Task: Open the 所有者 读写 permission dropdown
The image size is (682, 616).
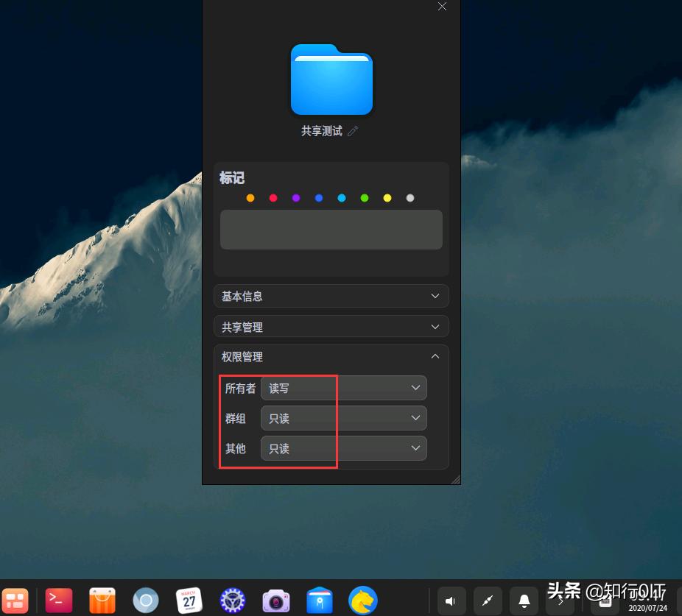Action: coord(342,388)
